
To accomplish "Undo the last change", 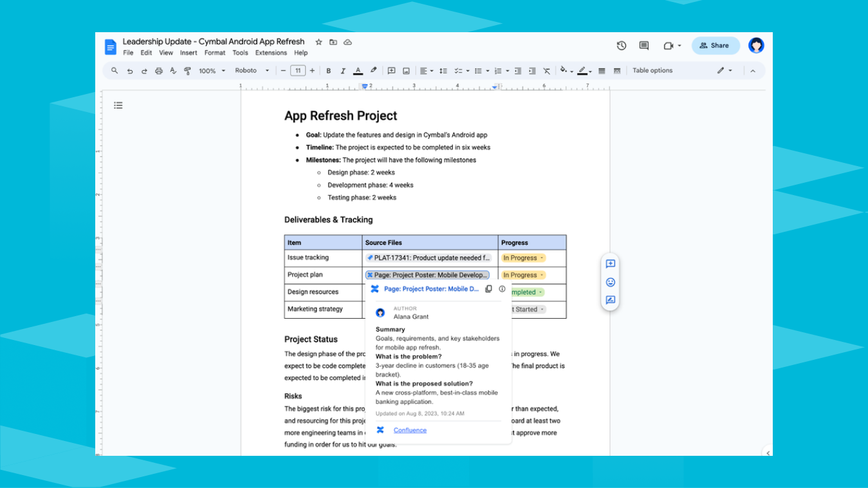I will [130, 70].
